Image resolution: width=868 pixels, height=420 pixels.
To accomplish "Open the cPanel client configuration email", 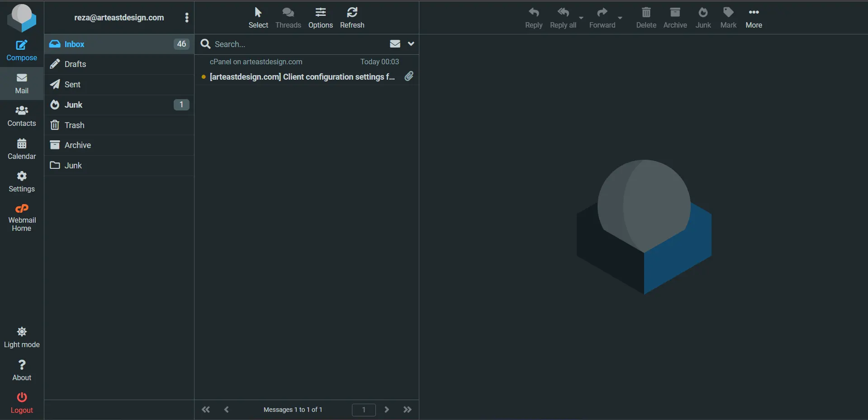I will (x=302, y=76).
